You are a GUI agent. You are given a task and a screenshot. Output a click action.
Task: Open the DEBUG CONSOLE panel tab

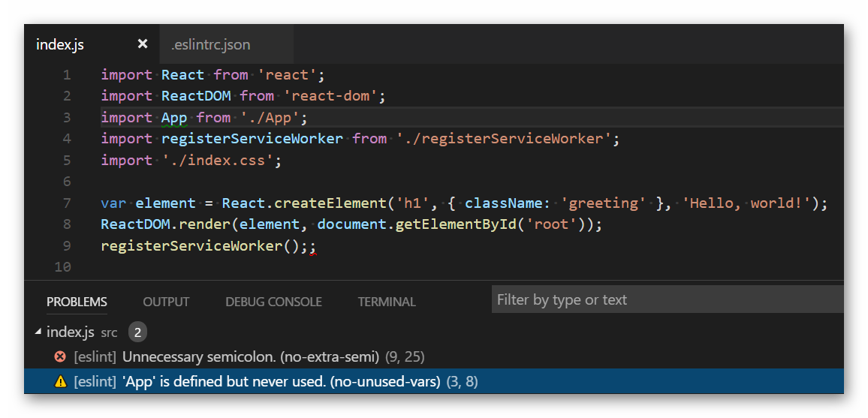(273, 302)
